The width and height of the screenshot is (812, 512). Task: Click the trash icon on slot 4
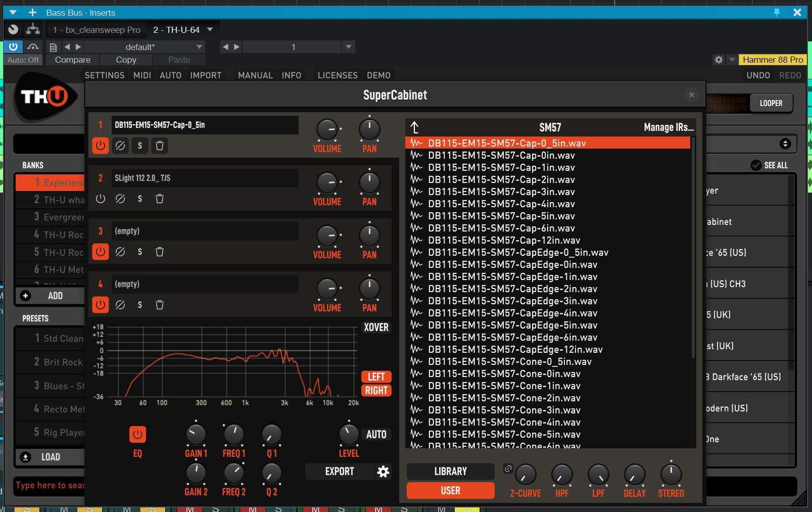[160, 305]
